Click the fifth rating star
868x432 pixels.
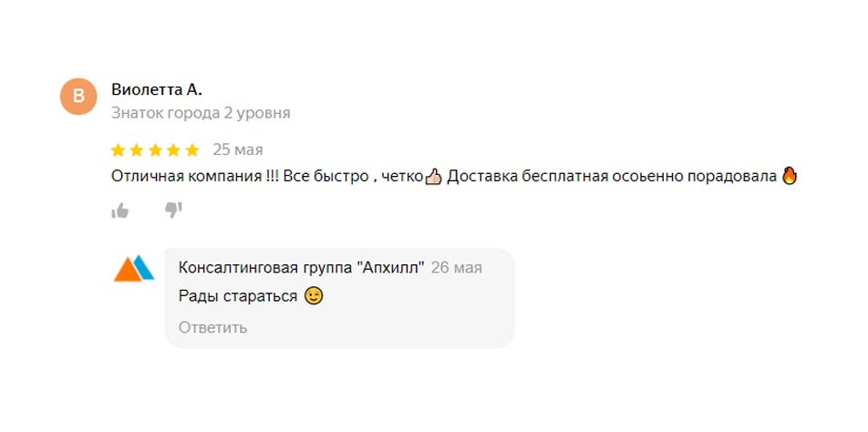point(191,149)
